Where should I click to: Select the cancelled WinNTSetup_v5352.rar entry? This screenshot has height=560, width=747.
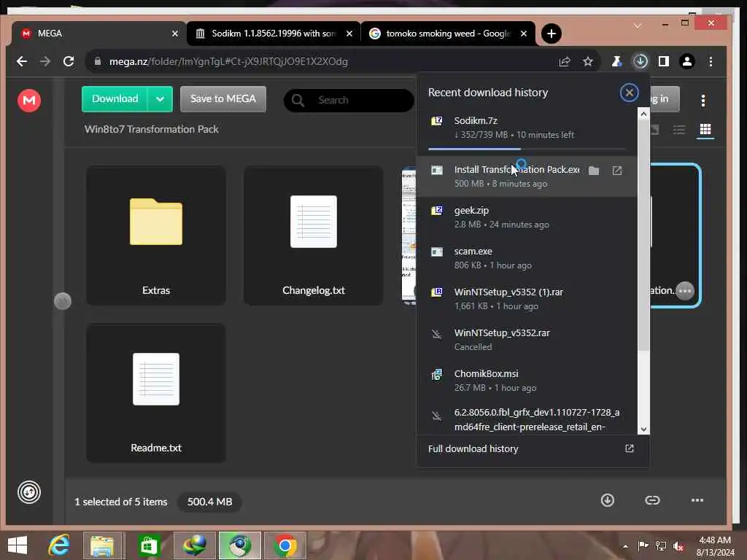tap(527, 340)
